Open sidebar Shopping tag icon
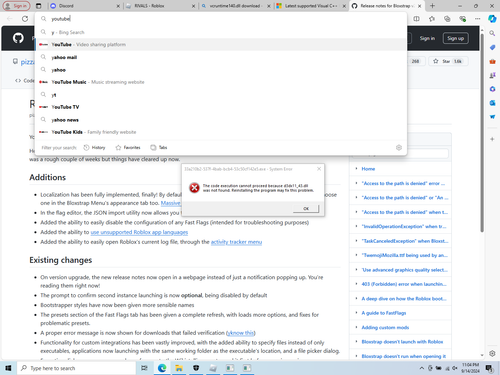500x375 pixels. 492,47
